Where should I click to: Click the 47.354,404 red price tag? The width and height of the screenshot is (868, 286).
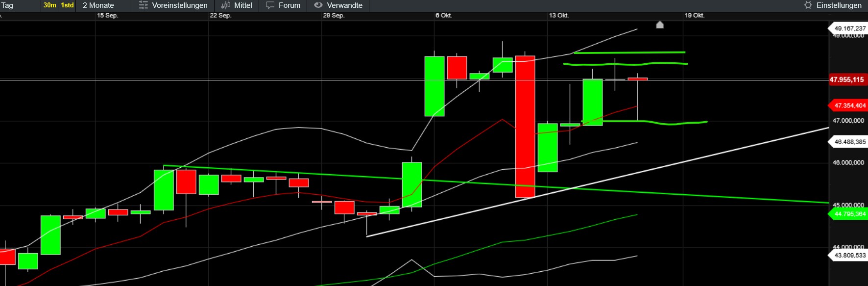pos(847,105)
